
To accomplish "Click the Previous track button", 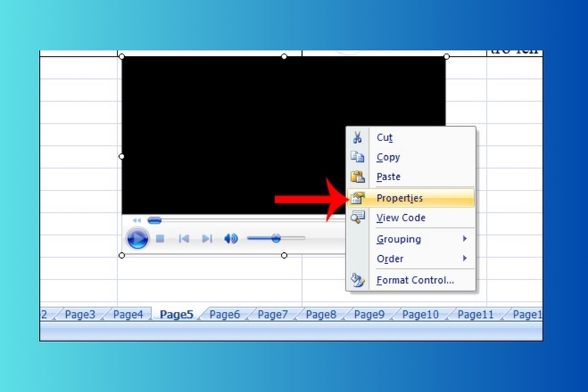I will click(x=184, y=238).
